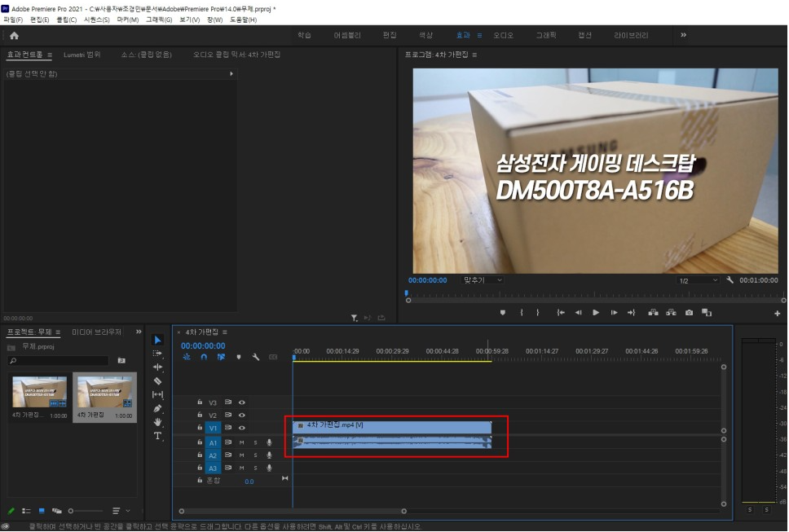Switch to the 오디오 workspace
Image resolution: width=789 pixels, height=532 pixels.
click(503, 35)
